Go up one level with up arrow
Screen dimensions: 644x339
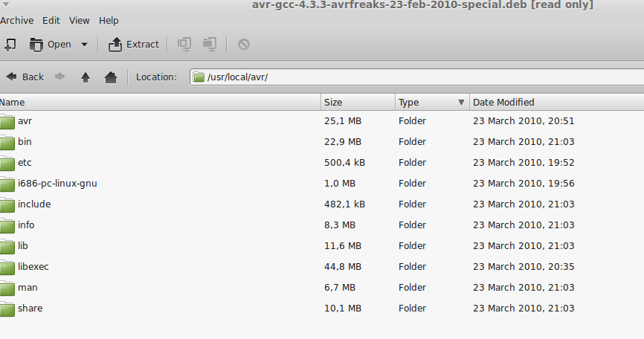(86, 77)
